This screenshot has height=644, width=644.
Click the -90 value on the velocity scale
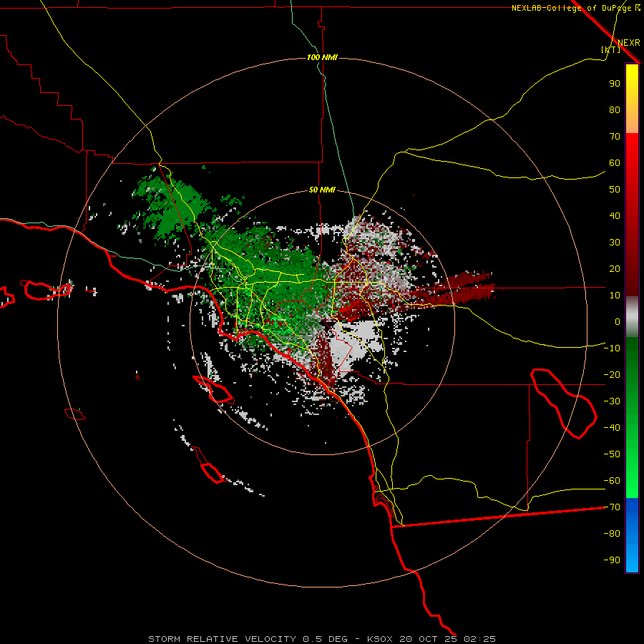pos(612,560)
